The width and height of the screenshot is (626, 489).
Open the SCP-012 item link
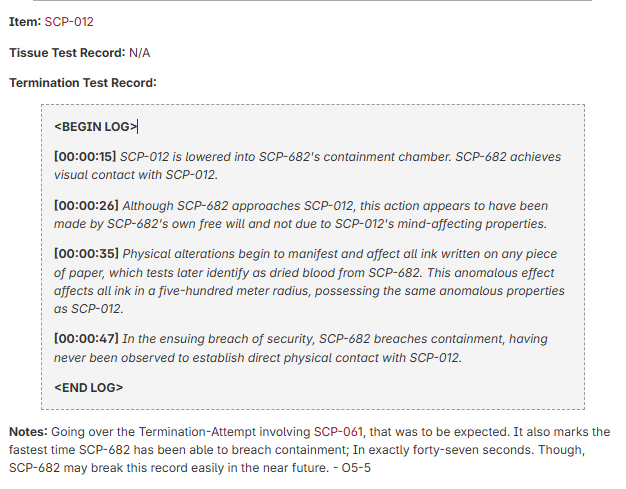(x=69, y=22)
